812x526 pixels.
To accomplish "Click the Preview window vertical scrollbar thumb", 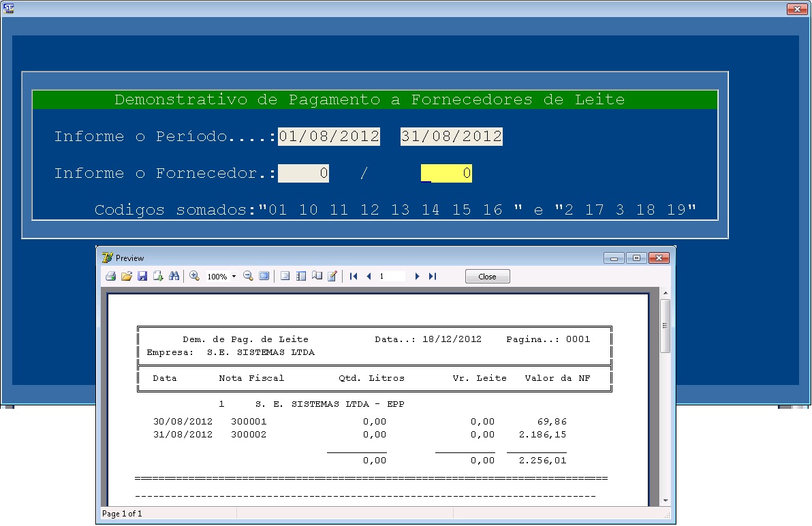I will coord(665,326).
